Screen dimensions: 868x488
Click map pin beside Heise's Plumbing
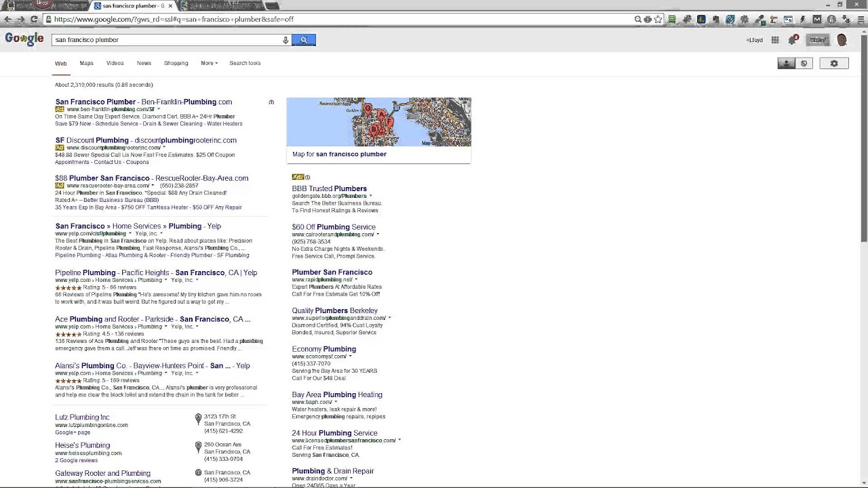pos(198,447)
